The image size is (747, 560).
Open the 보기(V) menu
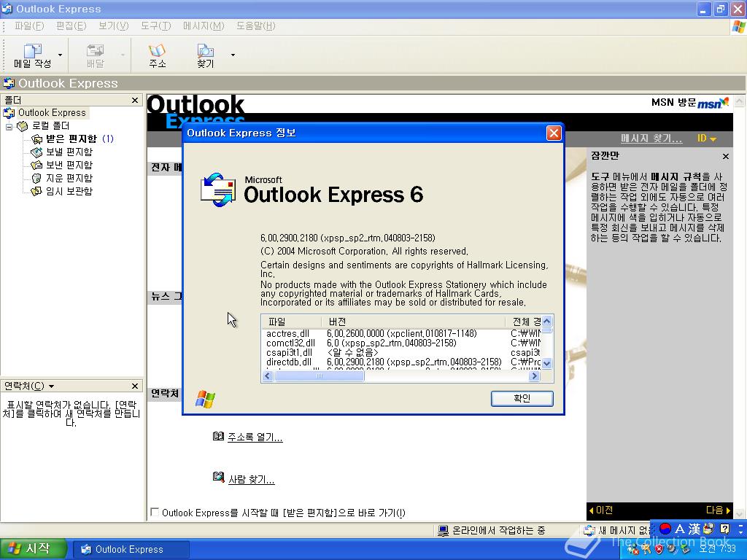click(x=113, y=26)
